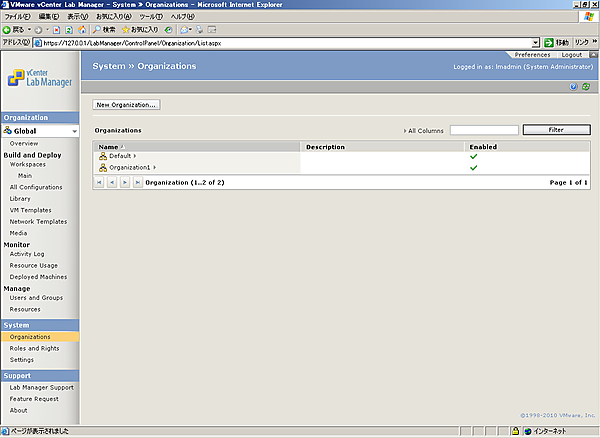Click the collapse header icon beside Logout
Viewport: 600px width, 438px height.
[x=593, y=55]
